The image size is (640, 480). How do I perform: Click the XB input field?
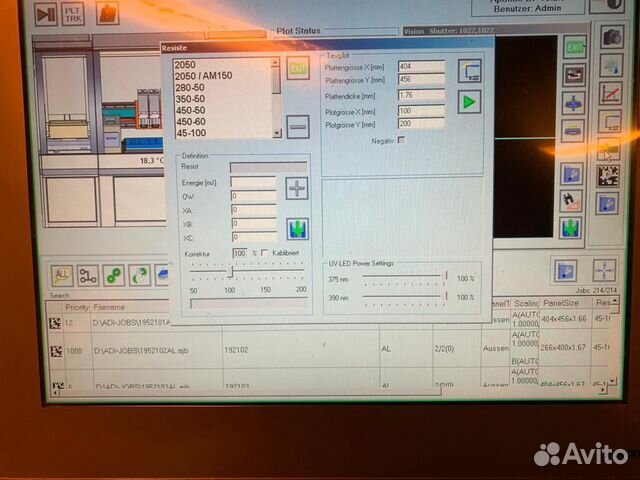click(255, 223)
